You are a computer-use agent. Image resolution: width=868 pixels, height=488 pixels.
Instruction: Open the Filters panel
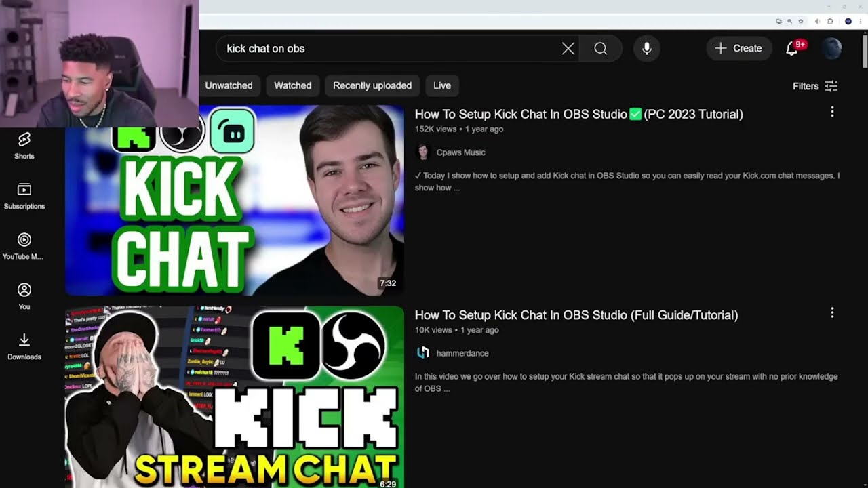click(815, 86)
